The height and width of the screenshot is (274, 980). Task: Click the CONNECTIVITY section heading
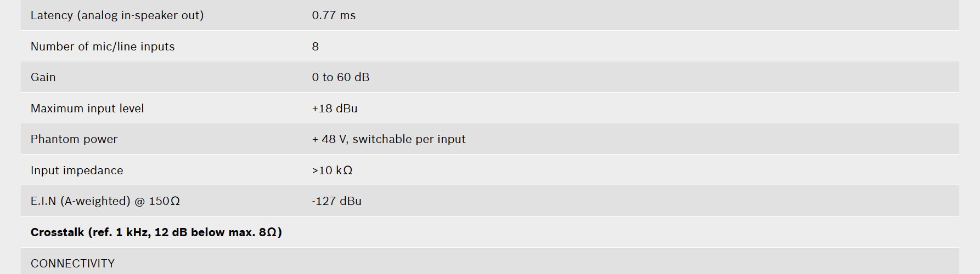pyautogui.click(x=73, y=264)
